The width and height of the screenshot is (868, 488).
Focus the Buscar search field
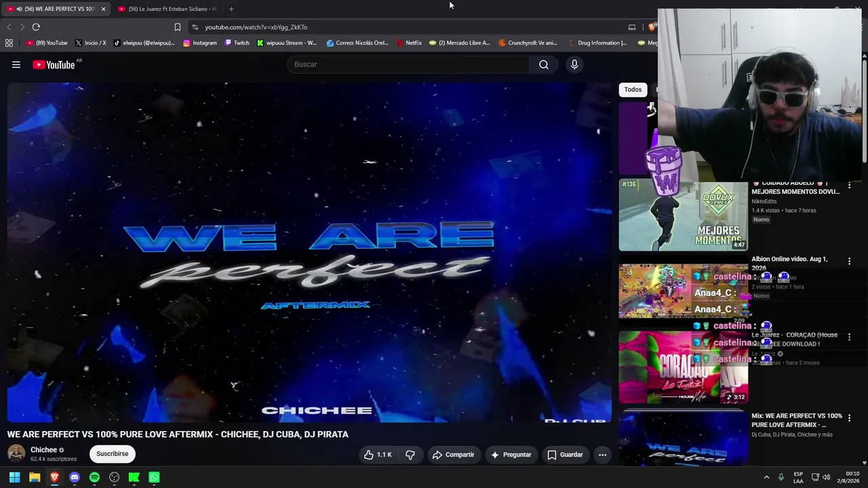(x=409, y=64)
